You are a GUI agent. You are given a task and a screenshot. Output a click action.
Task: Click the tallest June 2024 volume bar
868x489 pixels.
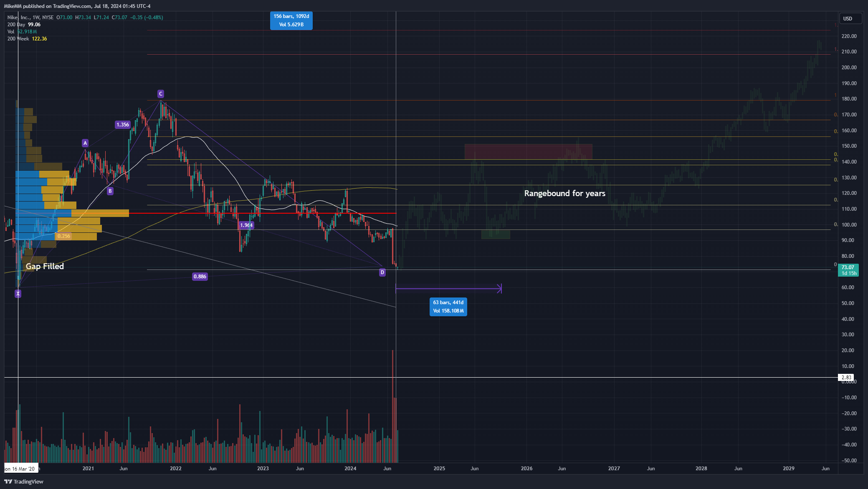tap(393, 407)
